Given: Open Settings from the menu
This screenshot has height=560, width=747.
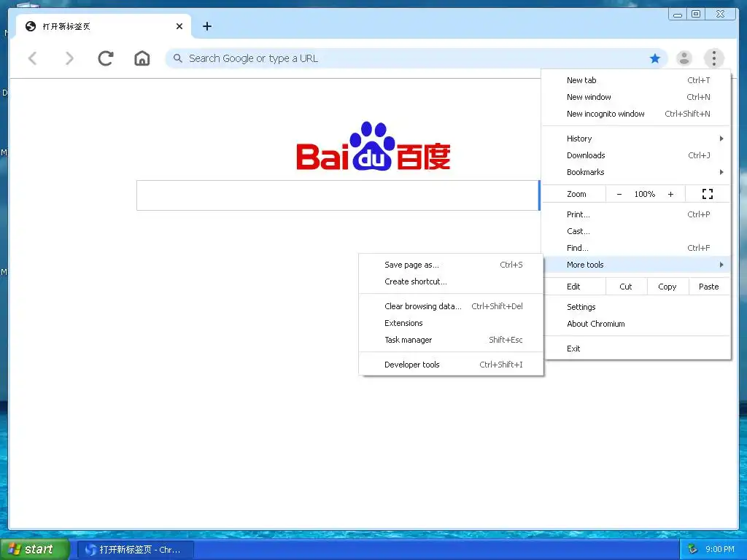Looking at the screenshot, I should pyautogui.click(x=636, y=307).
